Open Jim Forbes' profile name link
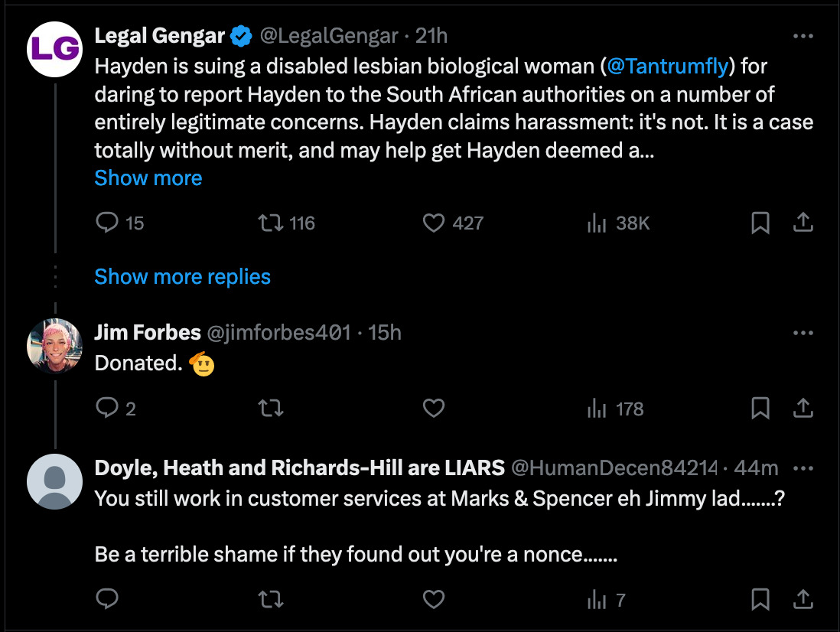Image resolution: width=840 pixels, height=632 pixels. (148, 333)
